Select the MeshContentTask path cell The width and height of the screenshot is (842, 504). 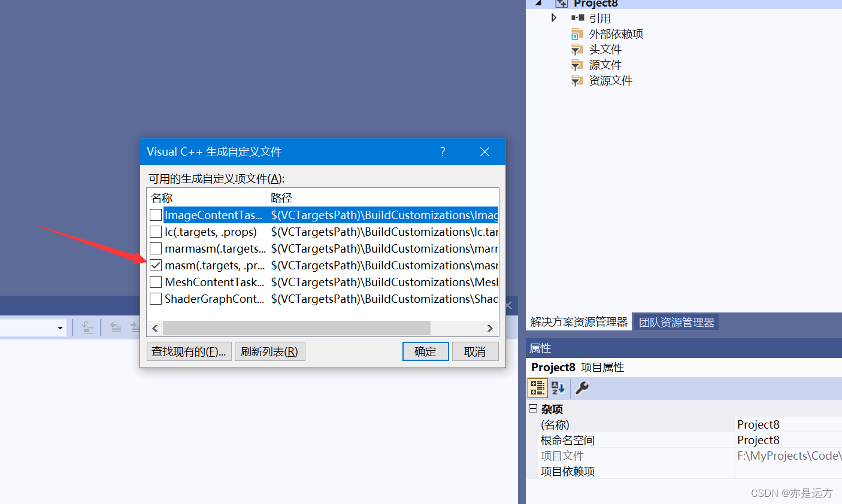click(x=384, y=282)
